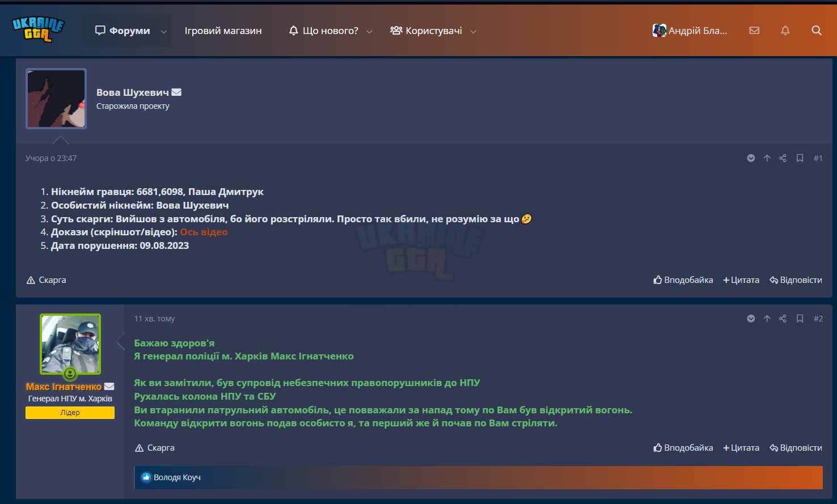Quote post #1 with +Цитата
837x504 pixels.
coord(741,280)
